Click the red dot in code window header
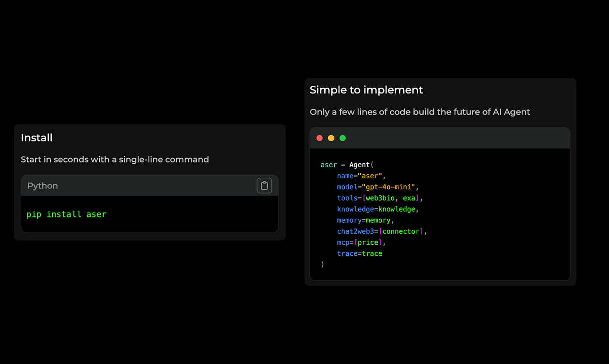Screen dimensions: 609x364 point(319,138)
